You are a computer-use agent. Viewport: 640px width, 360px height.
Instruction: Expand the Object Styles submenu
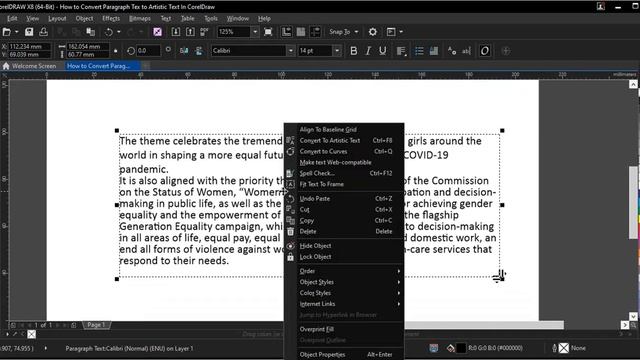[344, 282]
